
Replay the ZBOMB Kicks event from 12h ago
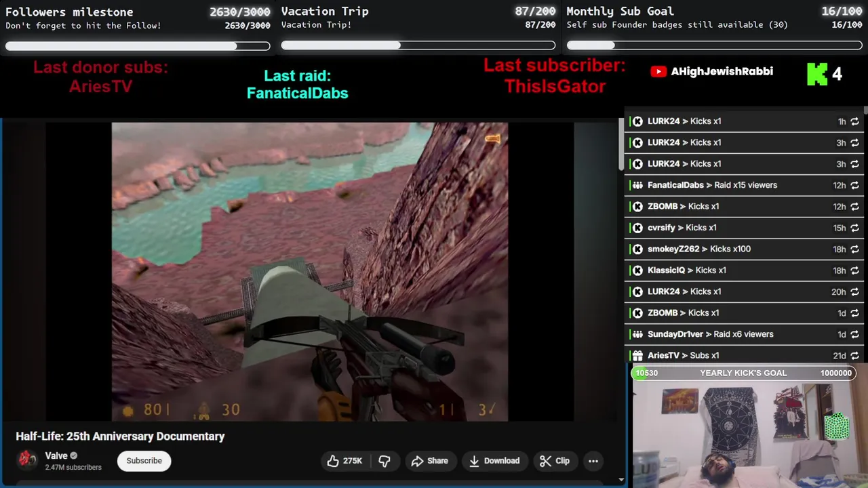coord(854,207)
